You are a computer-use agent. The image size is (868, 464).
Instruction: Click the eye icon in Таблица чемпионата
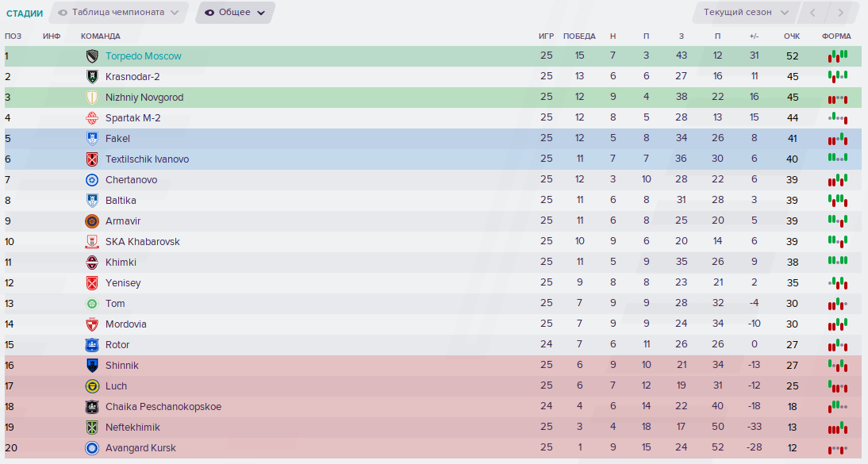[63, 12]
